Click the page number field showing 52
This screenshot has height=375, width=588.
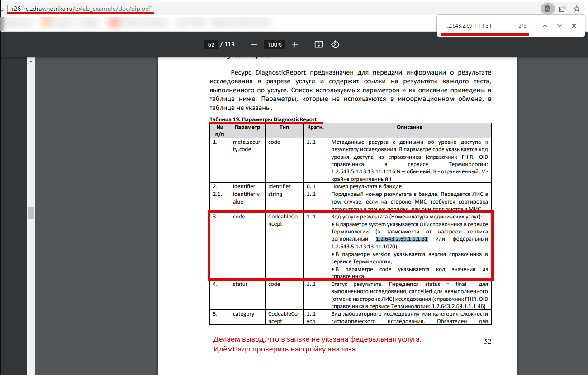(211, 44)
